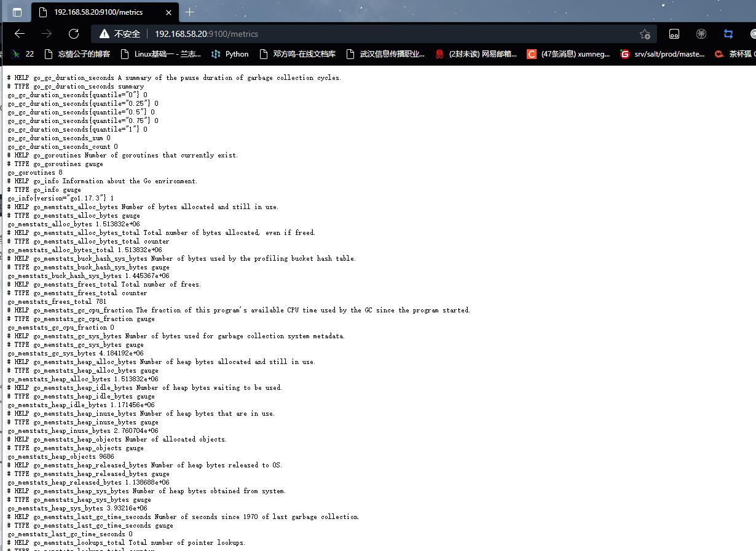Screen dimensions: 756x551
Task: Open the robot-face extension icon
Action: point(674,34)
